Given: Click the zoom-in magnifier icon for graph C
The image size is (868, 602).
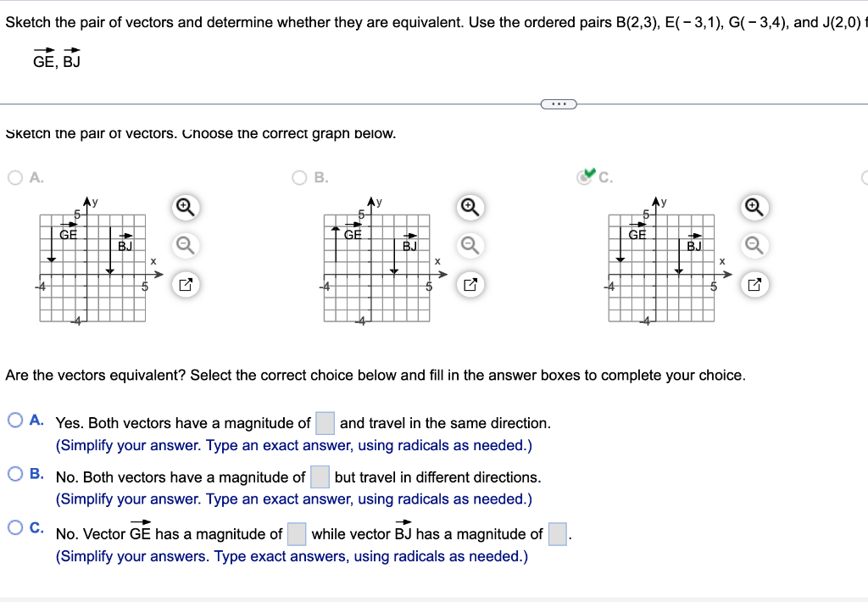Looking at the screenshot, I should click(754, 207).
